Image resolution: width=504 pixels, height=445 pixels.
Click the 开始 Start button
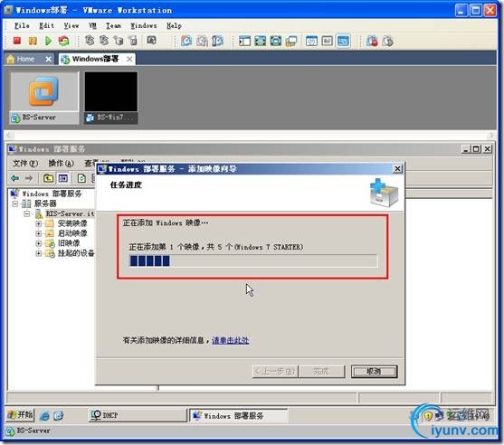coord(21,415)
